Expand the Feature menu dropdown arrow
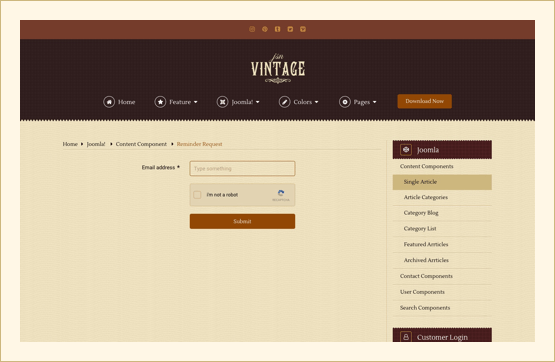Screen dimensions: 555x362 (195, 102)
